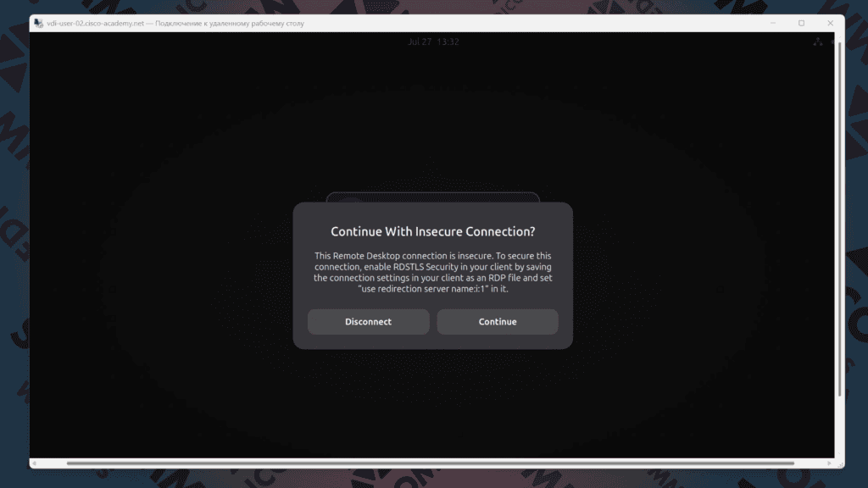
Task: Click left scroll arrow of horizontal scrollbar
Action: click(x=34, y=463)
